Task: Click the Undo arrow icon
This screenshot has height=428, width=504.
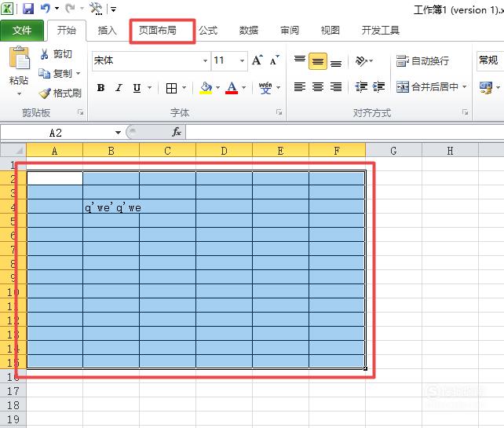Action: pyautogui.click(x=46, y=8)
